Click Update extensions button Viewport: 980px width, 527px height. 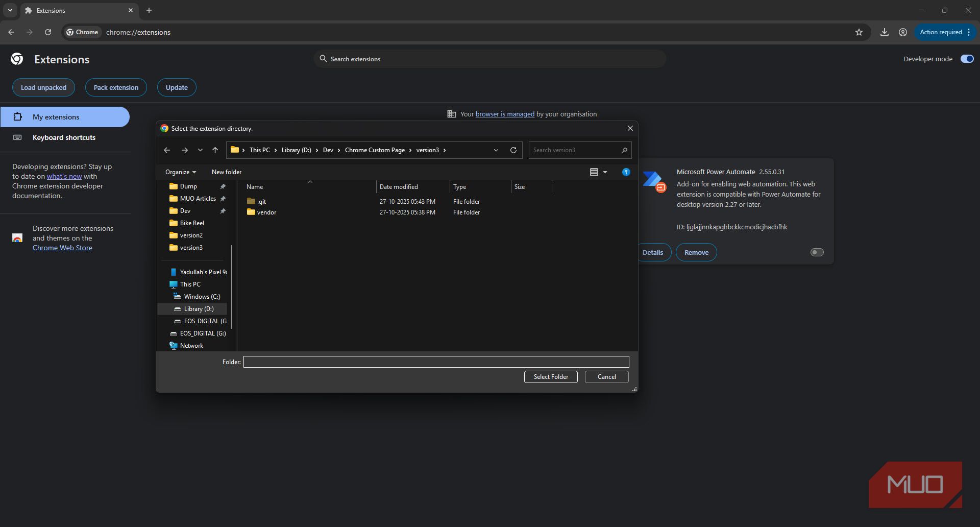pos(177,87)
